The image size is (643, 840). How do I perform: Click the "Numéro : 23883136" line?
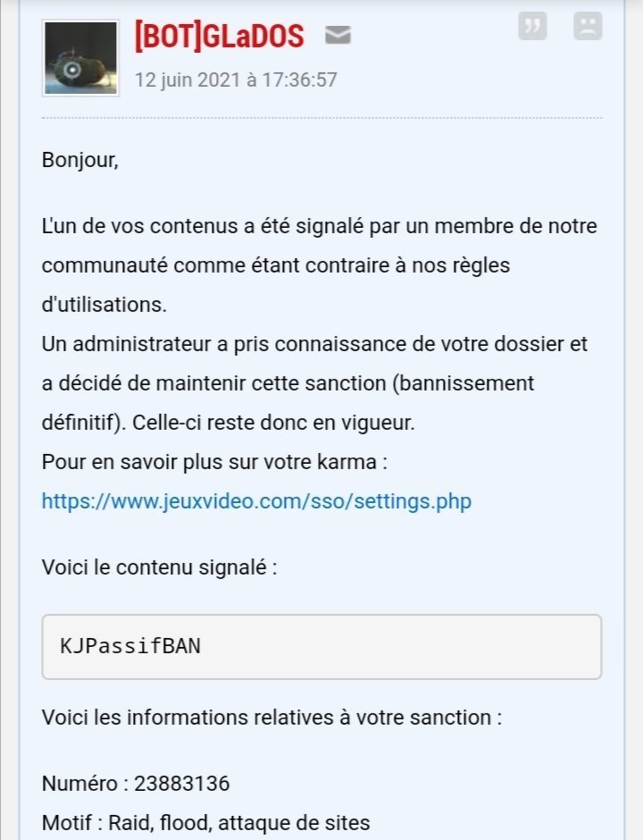coord(136,784)
